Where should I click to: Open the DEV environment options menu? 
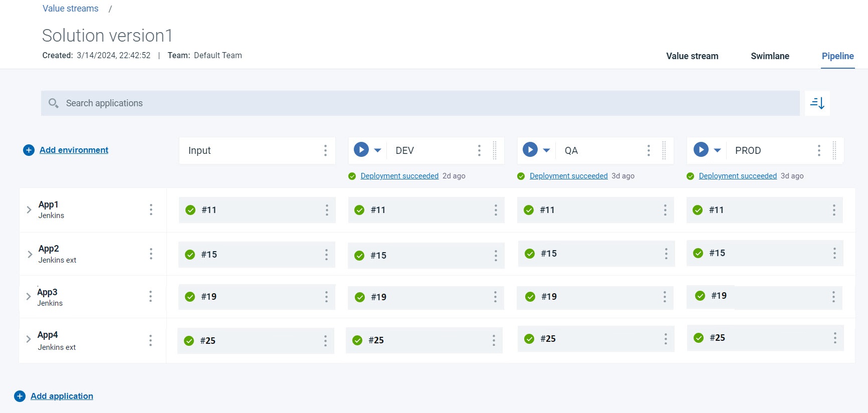(x=479, y=150)
